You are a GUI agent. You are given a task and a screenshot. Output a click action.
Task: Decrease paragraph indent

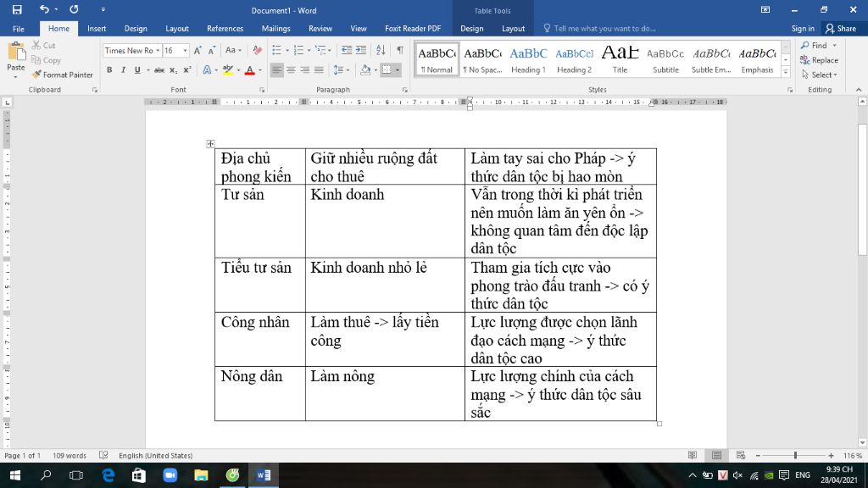(347, 50)
